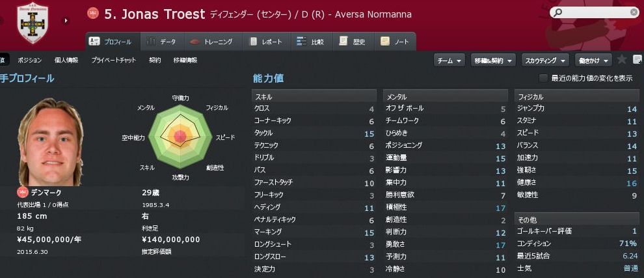
Task: Go to the 個人情報 sub-section
Action: click(66, 60)
